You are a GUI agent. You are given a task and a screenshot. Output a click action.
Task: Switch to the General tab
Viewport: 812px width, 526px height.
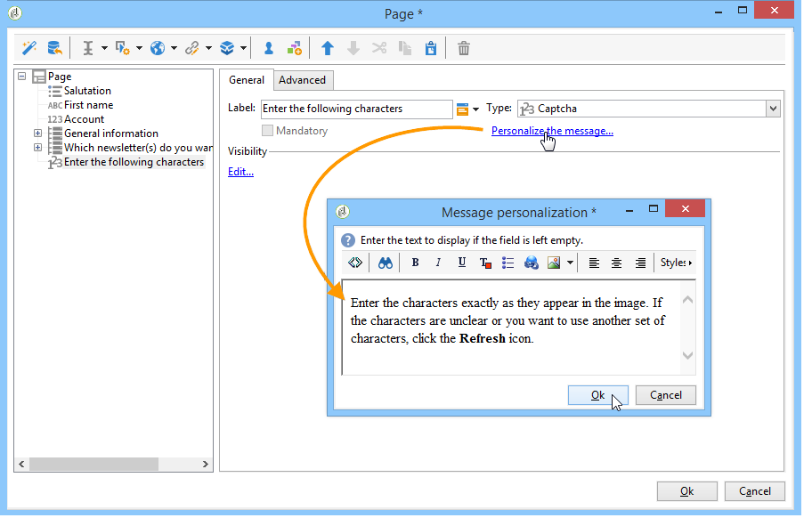(x=247, y=80)
